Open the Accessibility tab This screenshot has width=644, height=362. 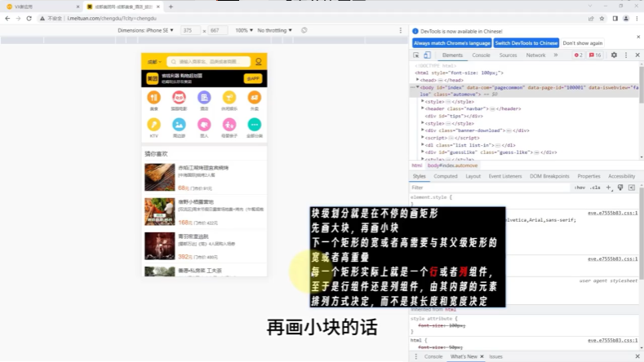pyautogui.click(x=621, y=176)
